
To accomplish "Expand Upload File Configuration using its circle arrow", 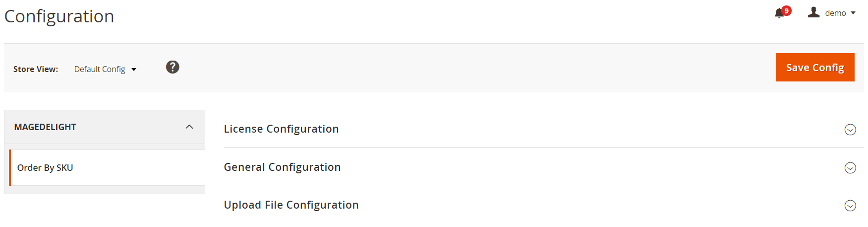I will click(850, 206).
